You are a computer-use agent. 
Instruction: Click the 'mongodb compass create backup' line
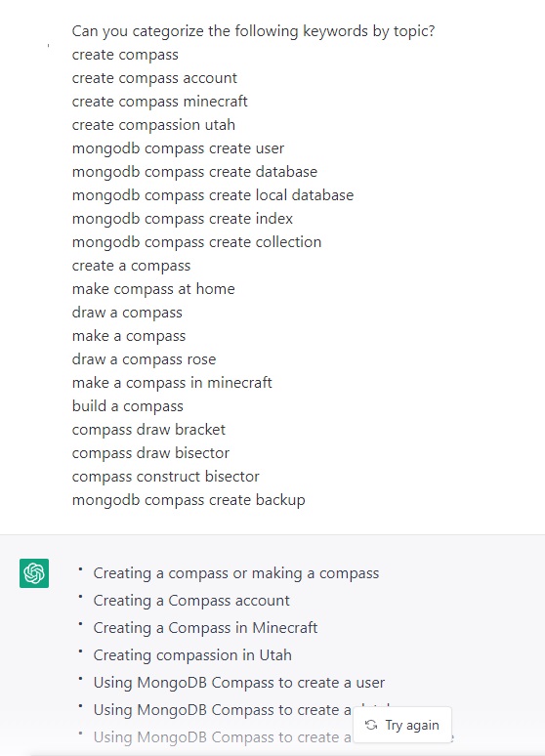point(189,500)
